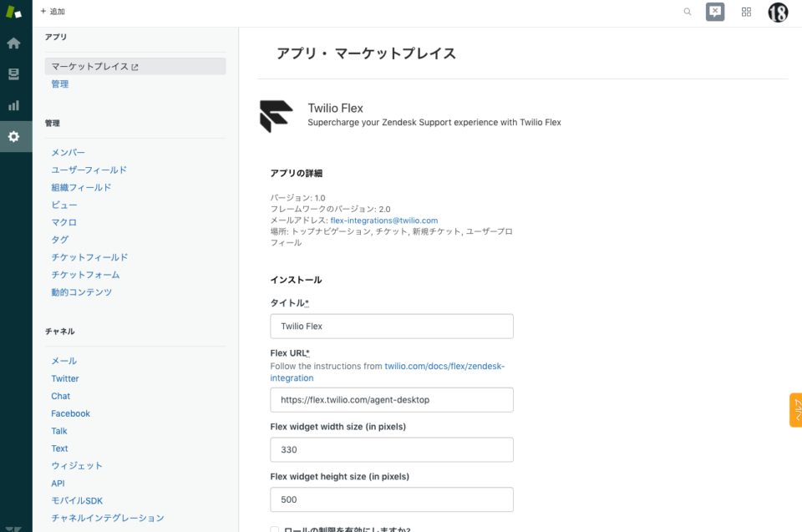Select the Admin gear icon

click(13, 136)
